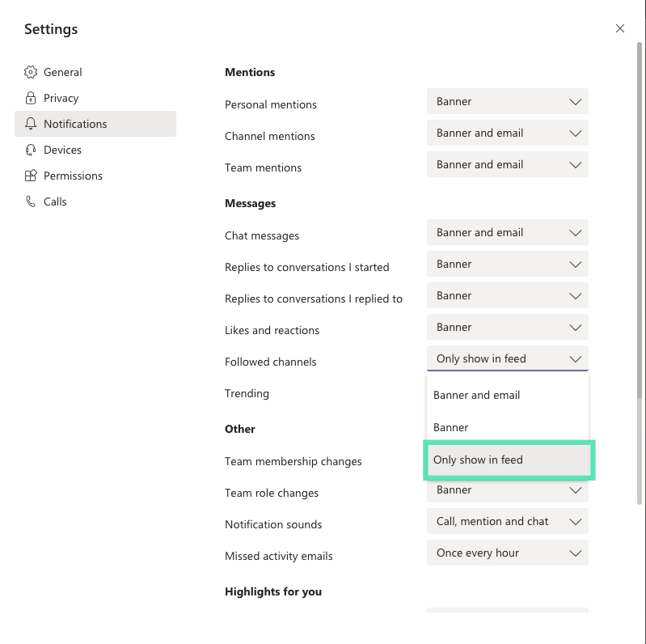Select "Banner and email" from open list
Screen dimensions: 646x644
[x=507, y=395]
